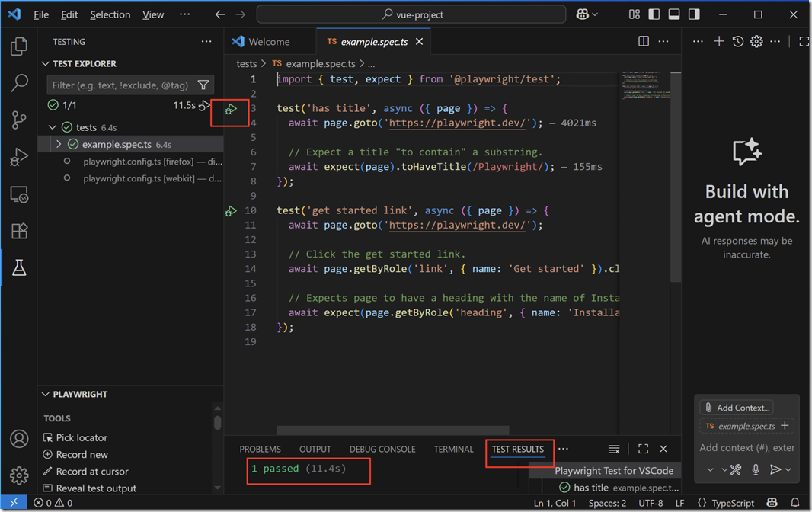This screenshot has height=512, width=812.
Task: Open Testing panel more actions ellipsis
Action: point(206,41)
